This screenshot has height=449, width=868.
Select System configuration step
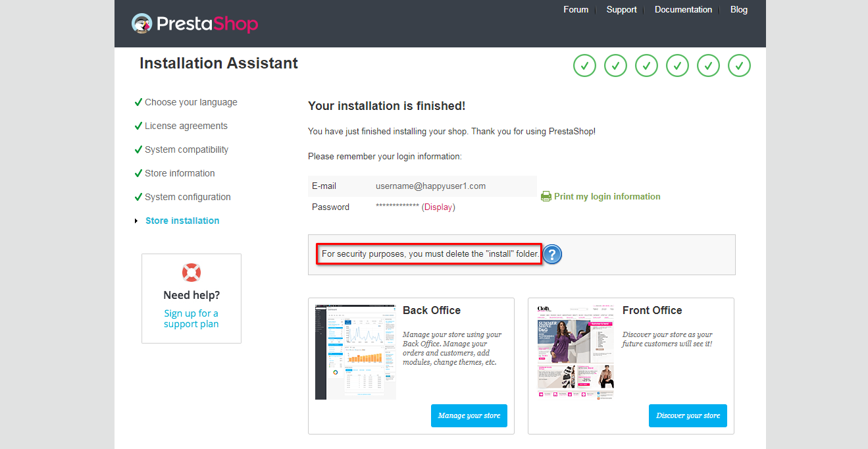(x=188, y=197)
